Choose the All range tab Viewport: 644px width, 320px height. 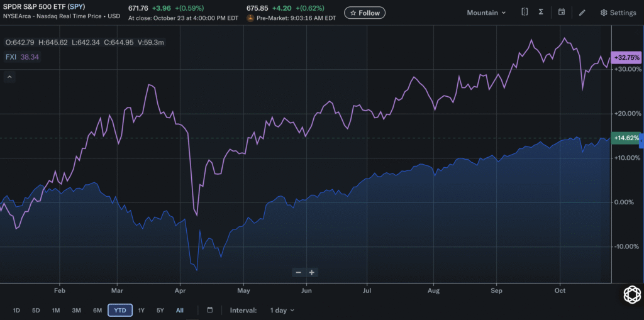pos(180,310)
